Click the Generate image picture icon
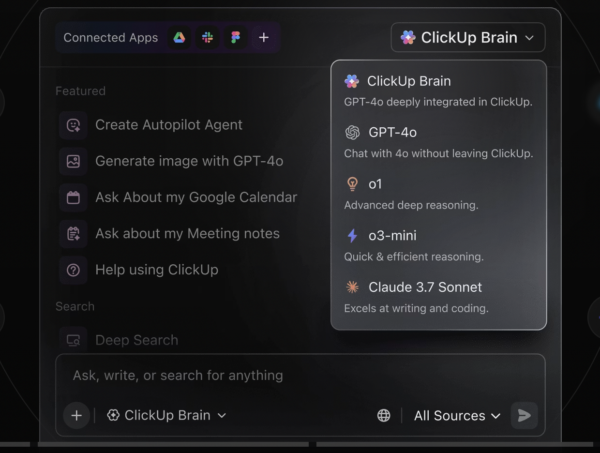 [73, 161]
